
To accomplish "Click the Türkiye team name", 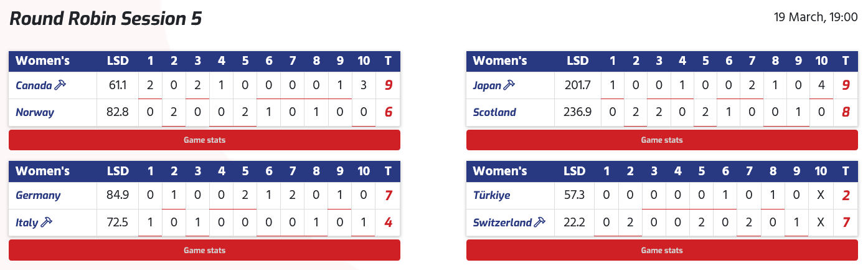I will (491, 195).
